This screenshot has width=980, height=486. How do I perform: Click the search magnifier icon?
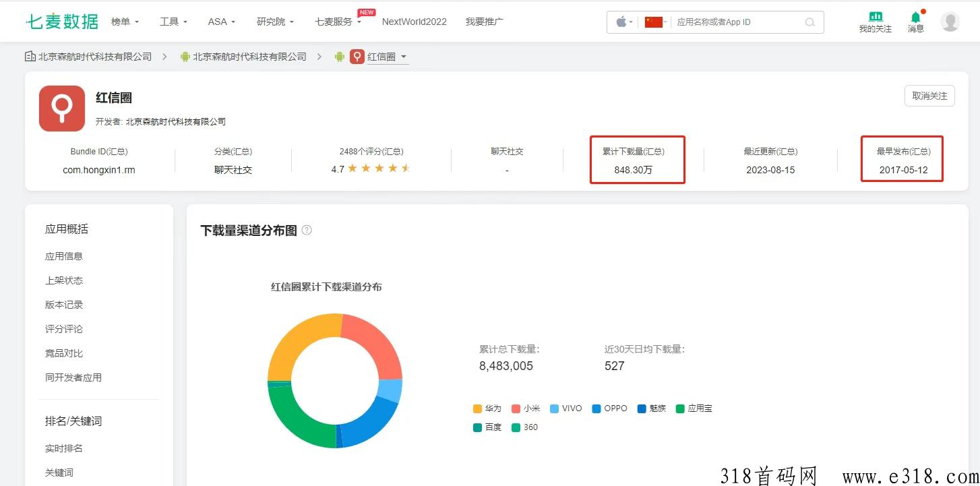tap(809, 22)
